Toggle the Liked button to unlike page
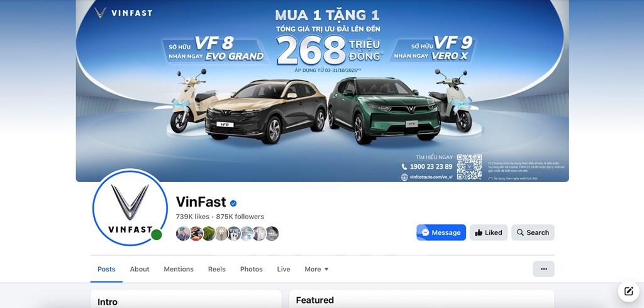The height and width of the screenshot is (308, 644). pos(489,232)
